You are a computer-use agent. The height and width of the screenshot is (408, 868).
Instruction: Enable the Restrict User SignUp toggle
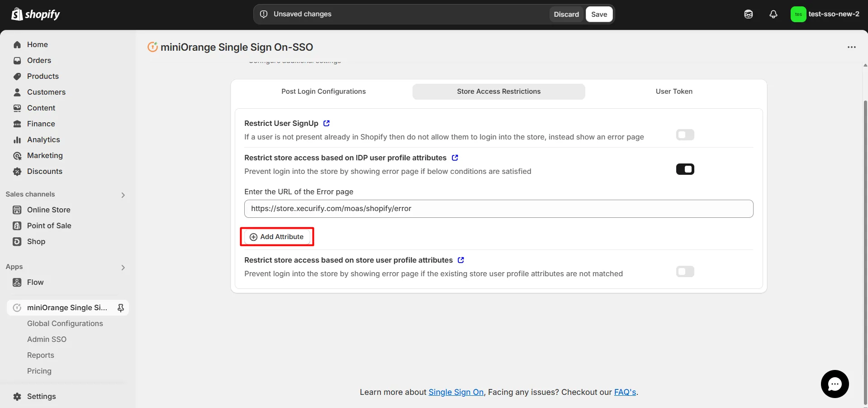point(685,134)
